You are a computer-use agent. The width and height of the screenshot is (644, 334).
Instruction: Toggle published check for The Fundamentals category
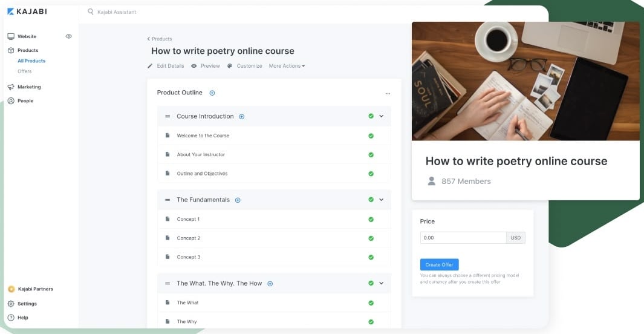point(371,200)
